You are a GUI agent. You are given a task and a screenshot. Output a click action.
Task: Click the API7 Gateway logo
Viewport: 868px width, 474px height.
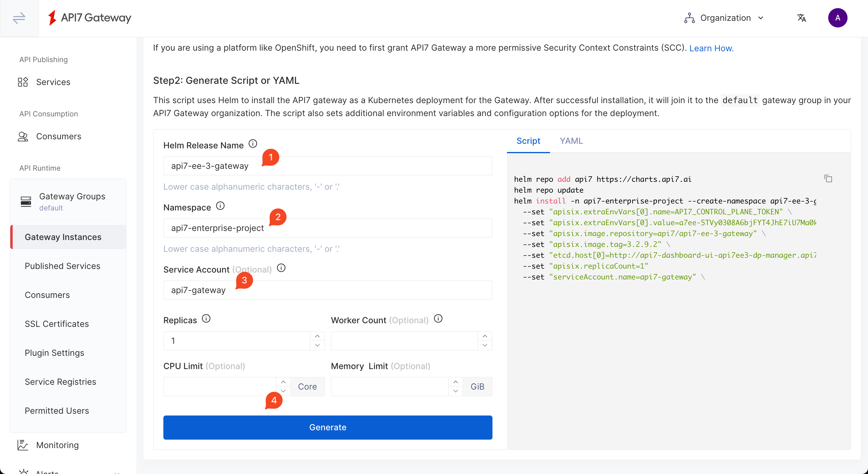click(x=89, y=17)
